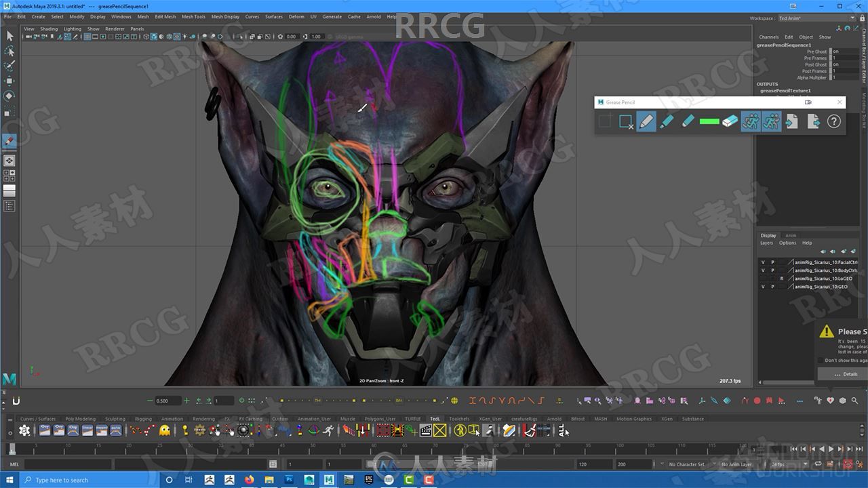Select the Marker tool in Grease Pencil
Image resolution: width=868 pixels, height=488 pixels.
click(x=667, y=121)
